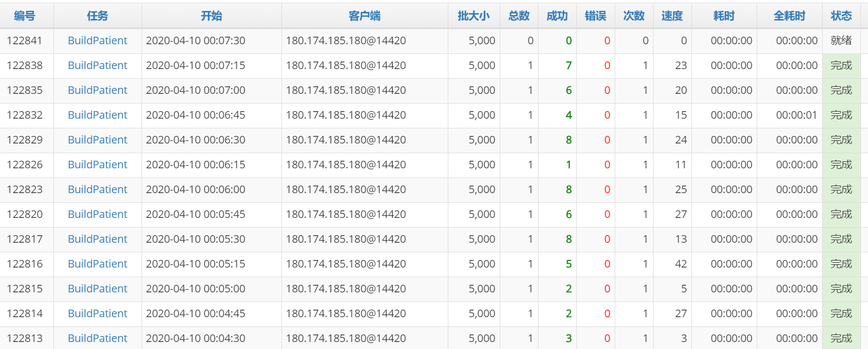Select task number 122841
Screen dimensions: 868x349
24,41
